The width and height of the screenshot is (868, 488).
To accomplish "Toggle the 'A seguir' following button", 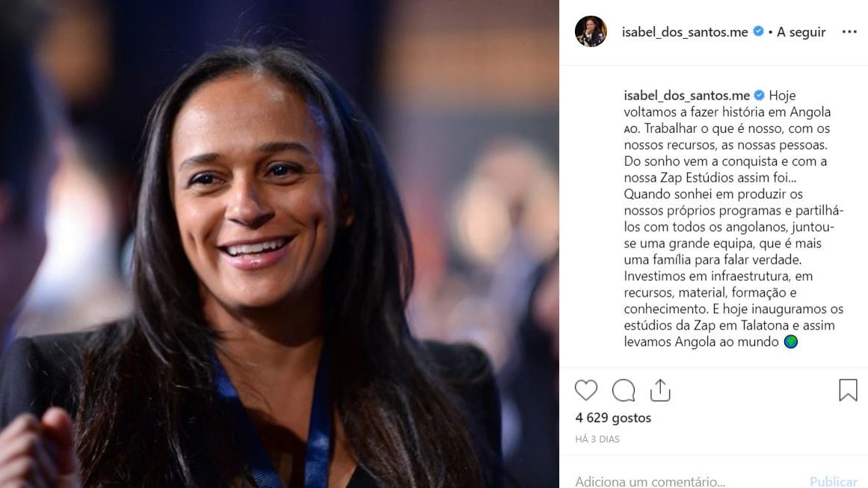I will point(801,32).
